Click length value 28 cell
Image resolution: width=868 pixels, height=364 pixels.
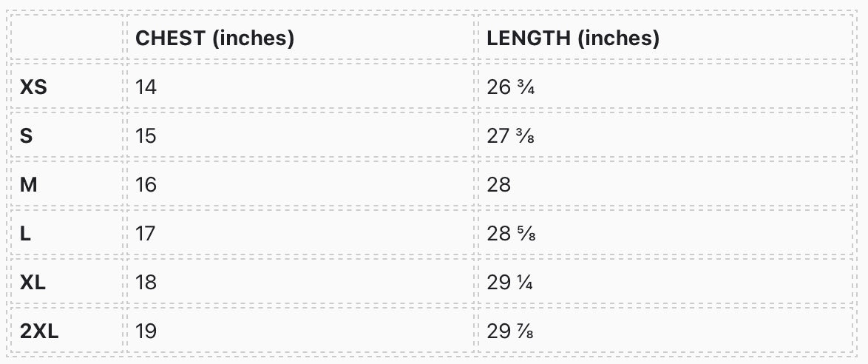(x=499, y=185)
